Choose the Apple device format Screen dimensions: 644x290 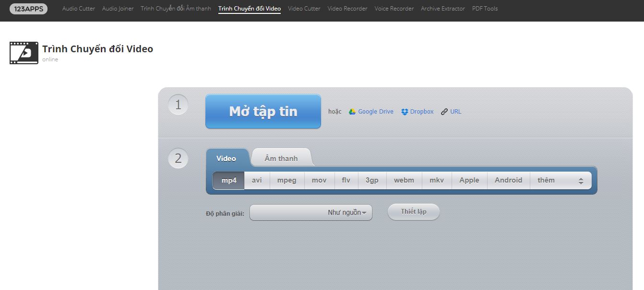coord(469,180)
